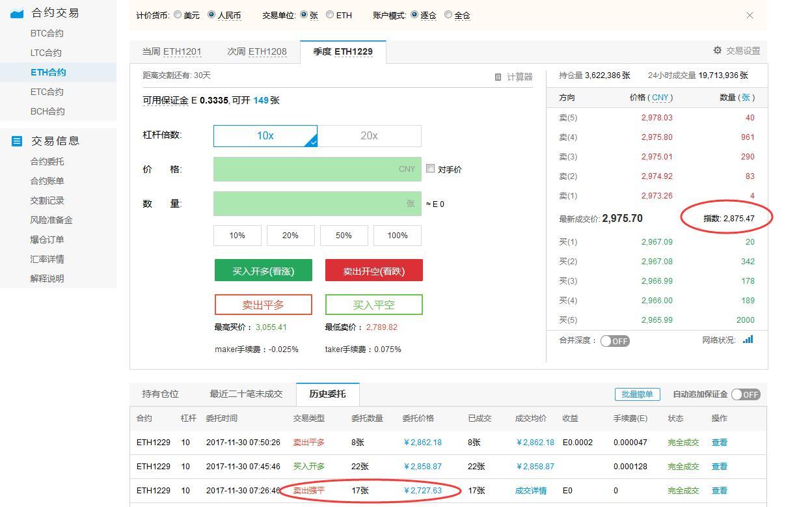
Task: Click 可开 149 quantity value
Action: (x=261, y=100)
